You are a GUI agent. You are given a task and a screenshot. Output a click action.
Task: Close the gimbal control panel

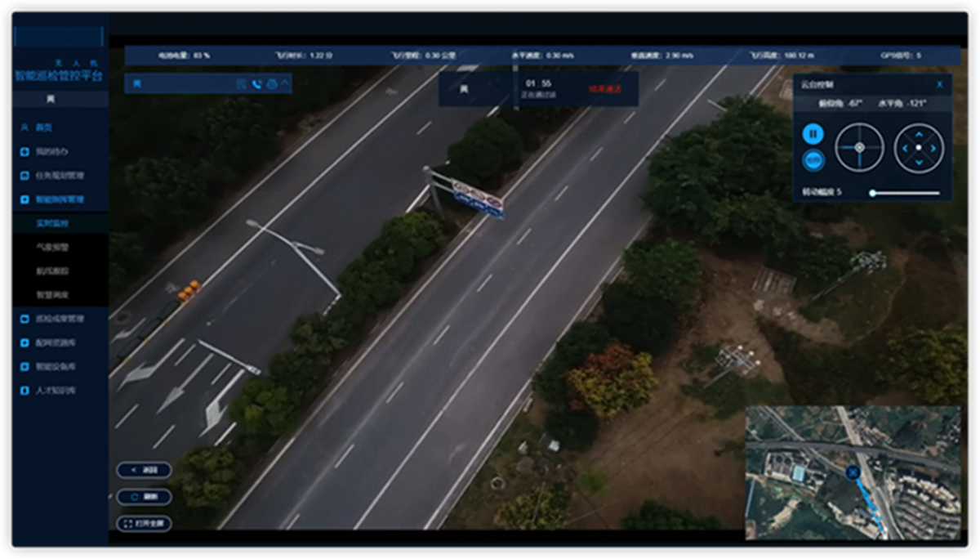[939, 84]
